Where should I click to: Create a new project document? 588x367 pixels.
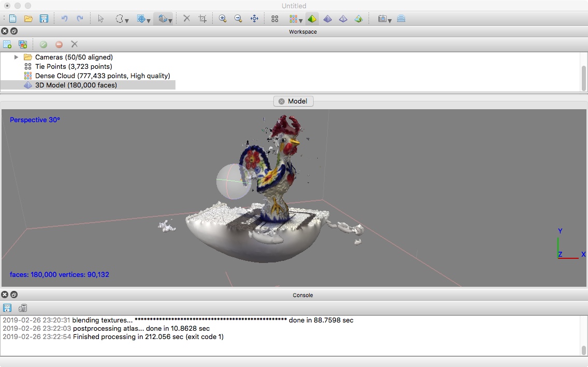(x=12, y=19)
